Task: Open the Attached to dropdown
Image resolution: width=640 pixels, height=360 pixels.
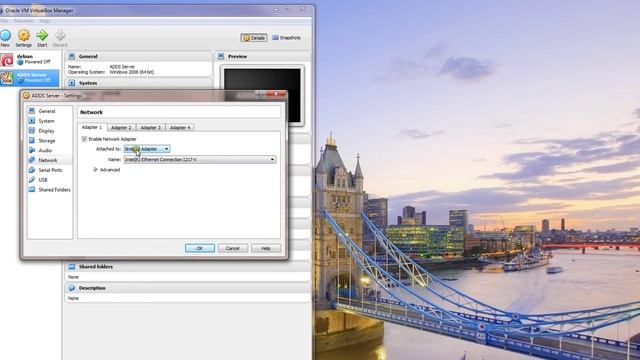Action: point(147,149)
